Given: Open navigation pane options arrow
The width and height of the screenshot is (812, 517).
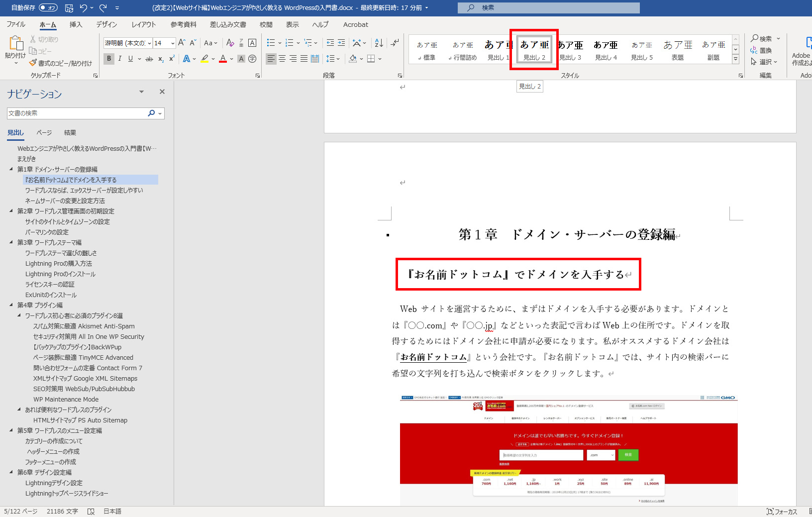Looking at the screenshot, I should pos(141,92).
